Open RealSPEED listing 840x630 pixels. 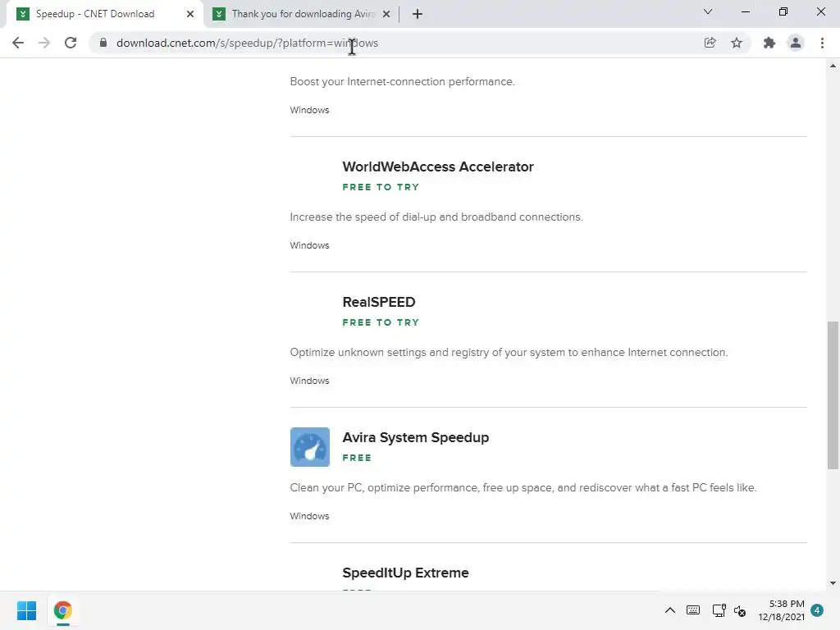(379, 302)
